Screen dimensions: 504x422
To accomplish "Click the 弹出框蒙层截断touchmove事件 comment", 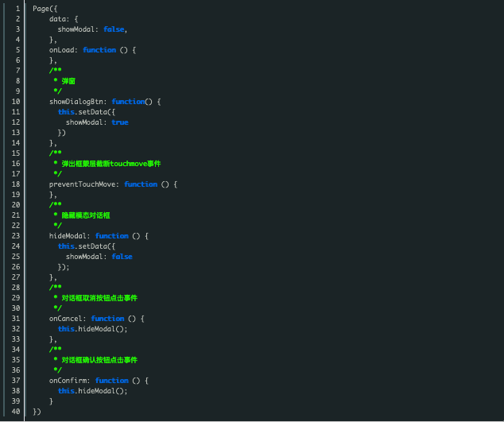I will 110,164.
